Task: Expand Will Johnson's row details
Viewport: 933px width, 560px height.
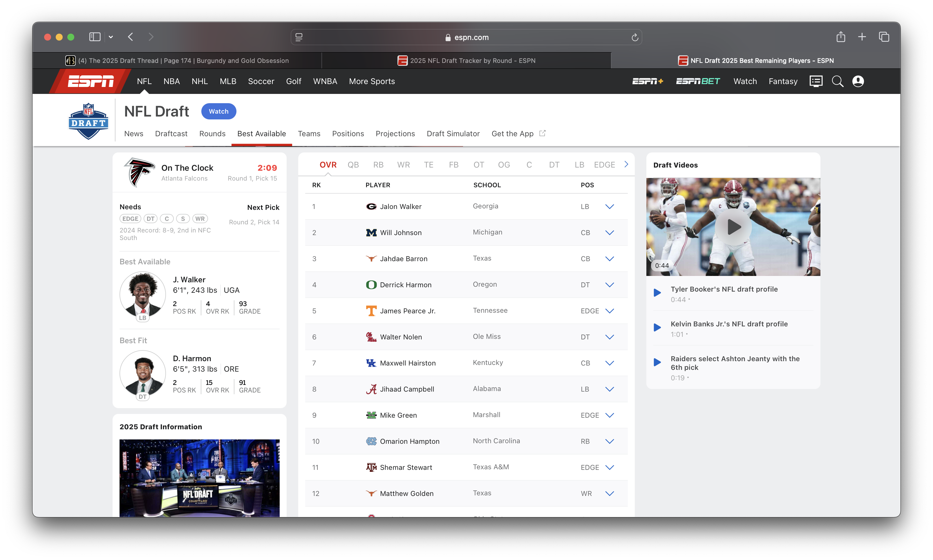Action: (x=610, y=232)
